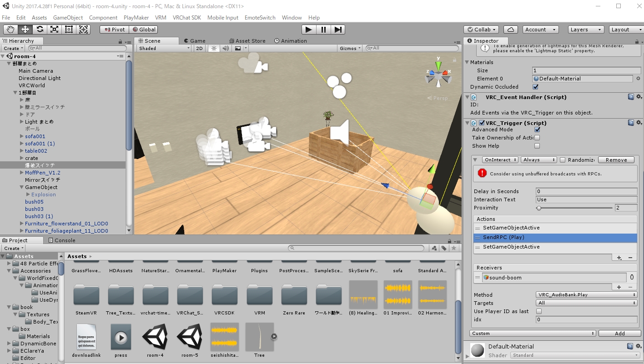
Task: Toggle scene audio in Scene view
Action: pyautogui.click(x=226, y=48)
